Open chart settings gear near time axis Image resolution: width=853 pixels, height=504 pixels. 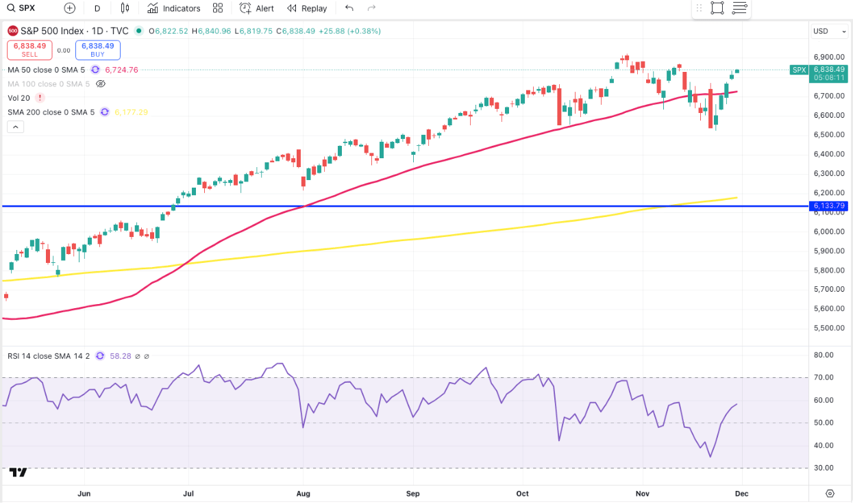pyautogui.click(x=830, y=493)
